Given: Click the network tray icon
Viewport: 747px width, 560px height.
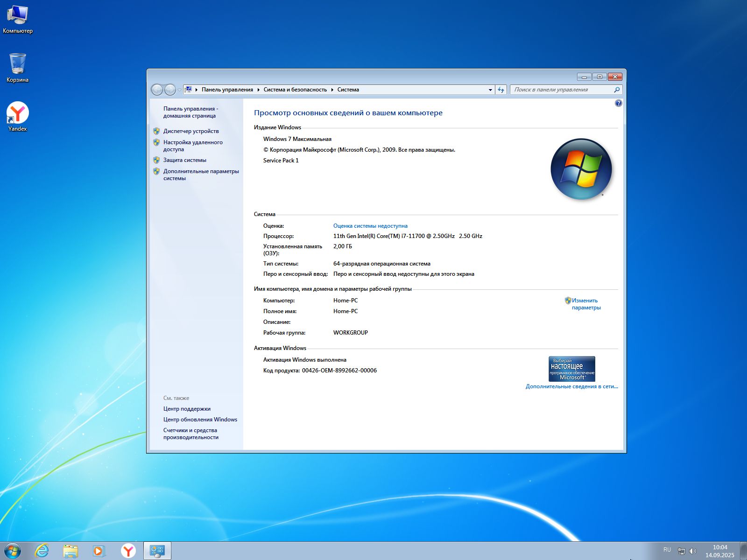Looking at the screenshot, I should point(682,551).
